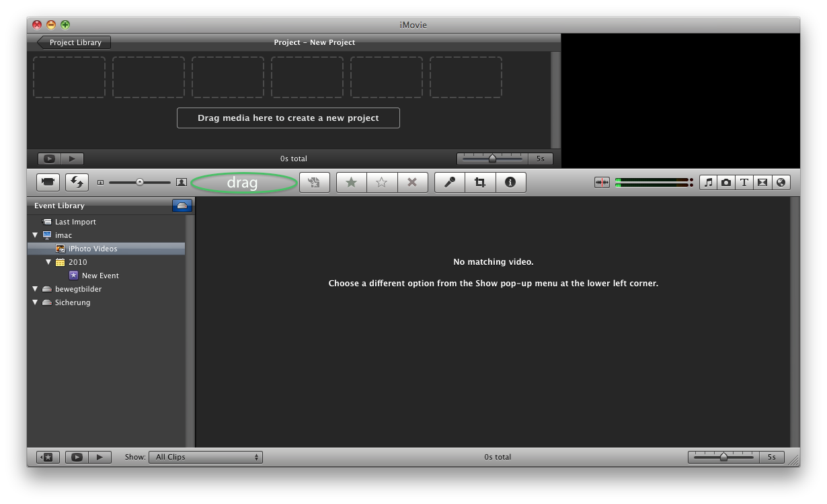
Task: Collapse the imac disclosure triangle
Action: click(35, 235)
